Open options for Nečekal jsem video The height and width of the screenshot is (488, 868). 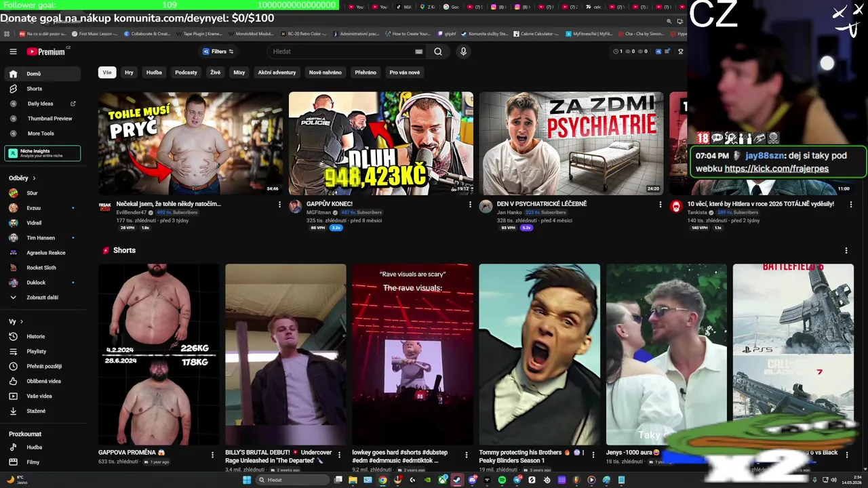[x=279, y=204]
